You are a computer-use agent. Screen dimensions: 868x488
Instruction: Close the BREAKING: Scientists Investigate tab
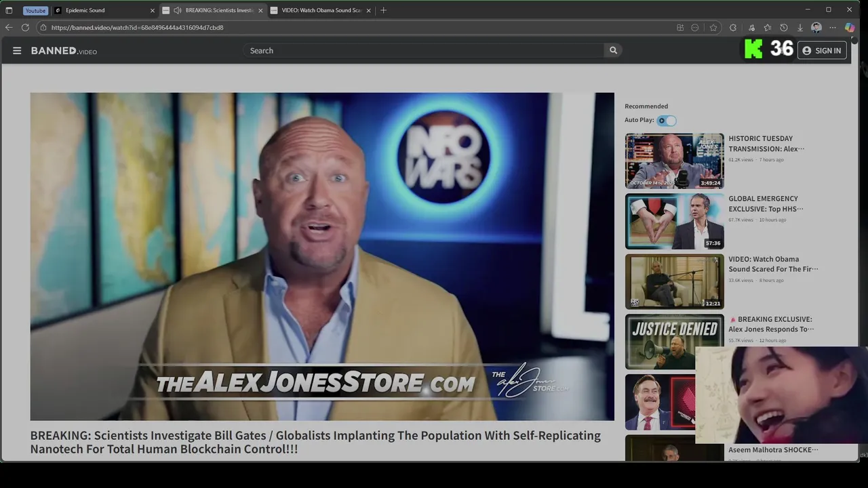(x=260, y=10)
